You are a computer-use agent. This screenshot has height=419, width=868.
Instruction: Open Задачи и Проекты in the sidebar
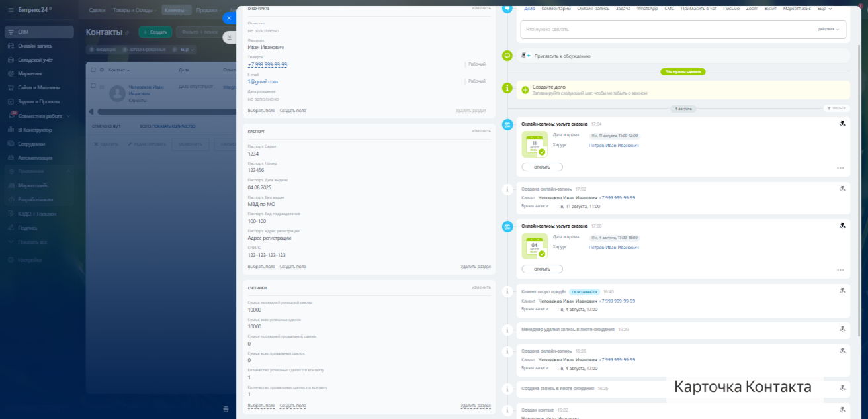pos(38,101)
